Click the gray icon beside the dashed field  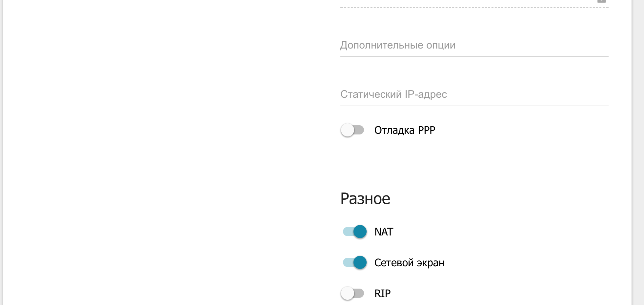click(601, 1)
